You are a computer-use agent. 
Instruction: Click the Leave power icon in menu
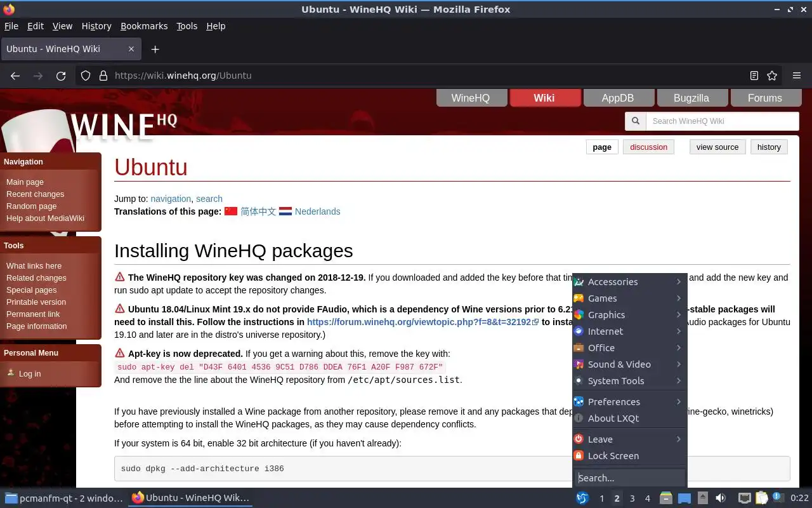[579, 439]
